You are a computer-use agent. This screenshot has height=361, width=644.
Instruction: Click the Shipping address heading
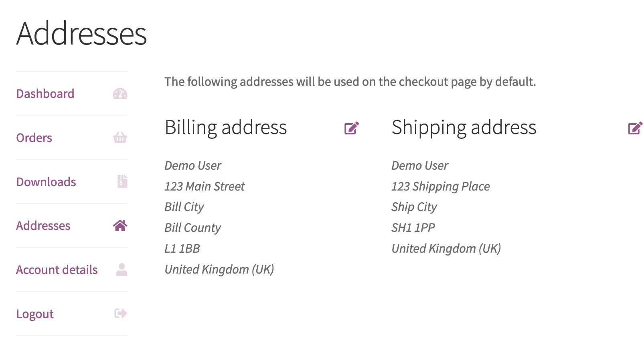[x=464, y=128]
